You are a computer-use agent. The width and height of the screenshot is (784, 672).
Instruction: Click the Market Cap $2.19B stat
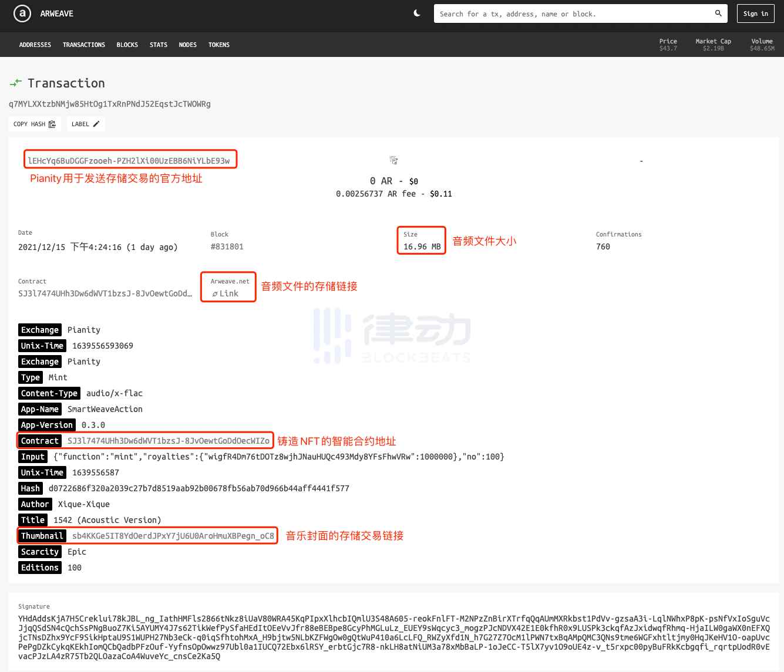point(714,45)
